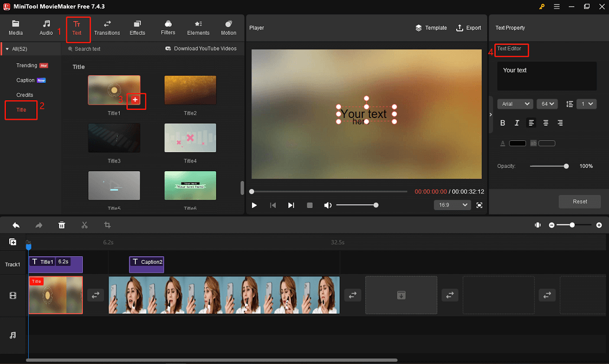
Task: Align text left
Action: tap(531, 123)
